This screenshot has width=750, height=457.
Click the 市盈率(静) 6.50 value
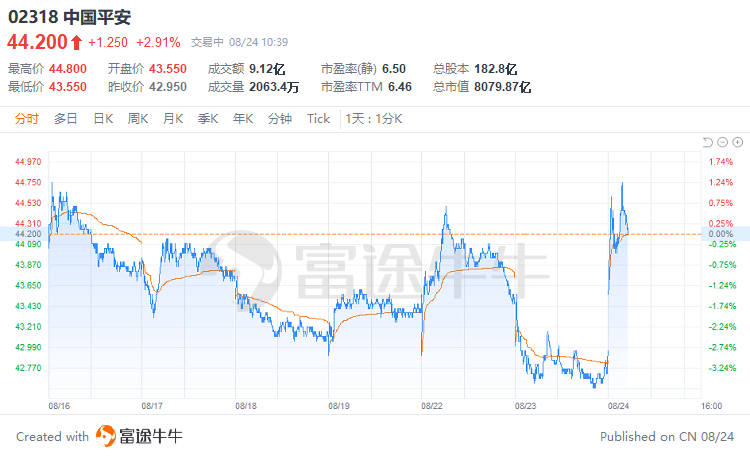click(394, 69)
